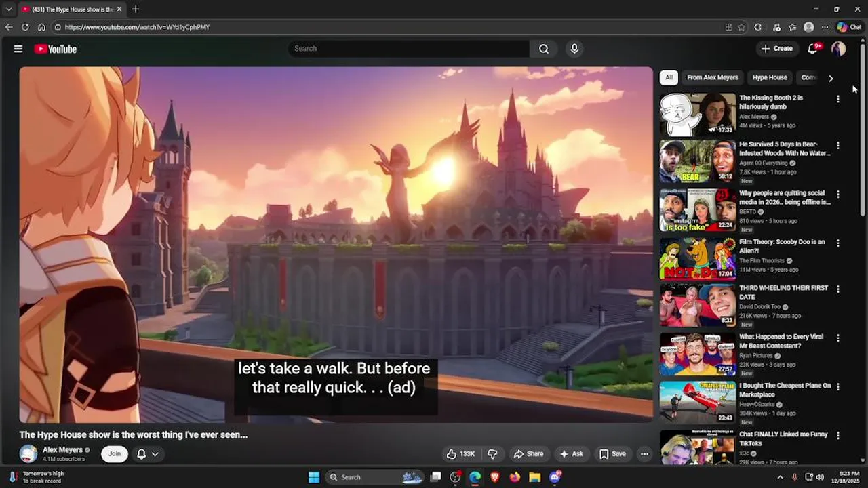868x488 pixels.
Task: Open options menu for THIRD WHEELING video
Action: tap(838, 289)
